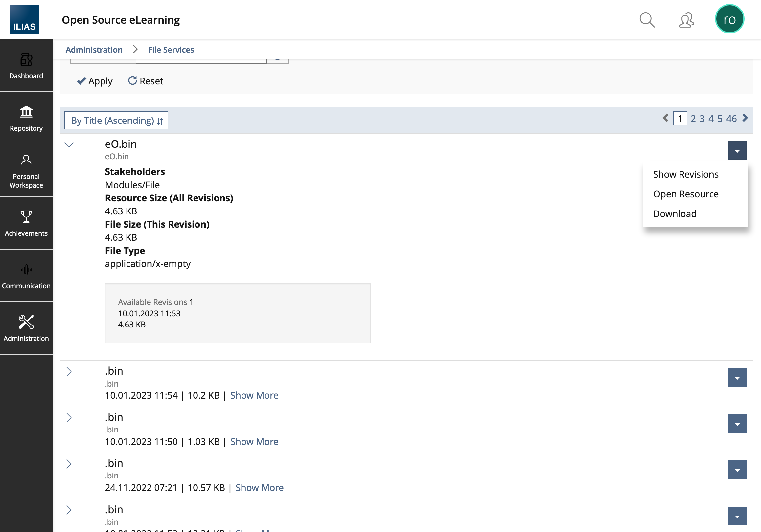761x532 pixels.
Task: Click the ILIAS logo
Action: (x=24, y=20)
